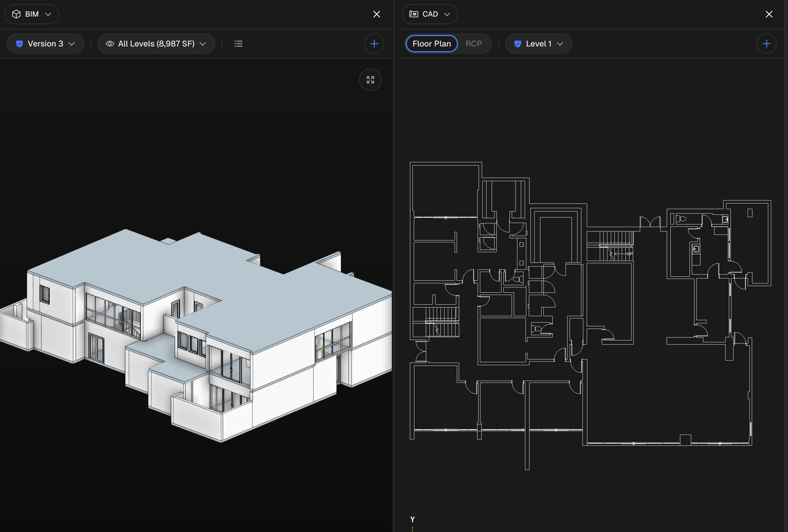Fit 3D model to view with the expand icon
Viewport: 788px width, 532px height.
[x=370, y=80]
